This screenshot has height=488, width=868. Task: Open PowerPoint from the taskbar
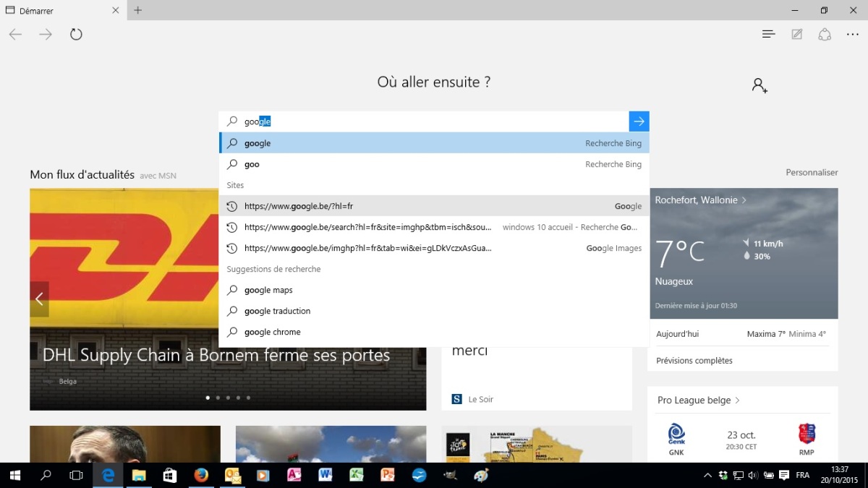tap(387, 475)
